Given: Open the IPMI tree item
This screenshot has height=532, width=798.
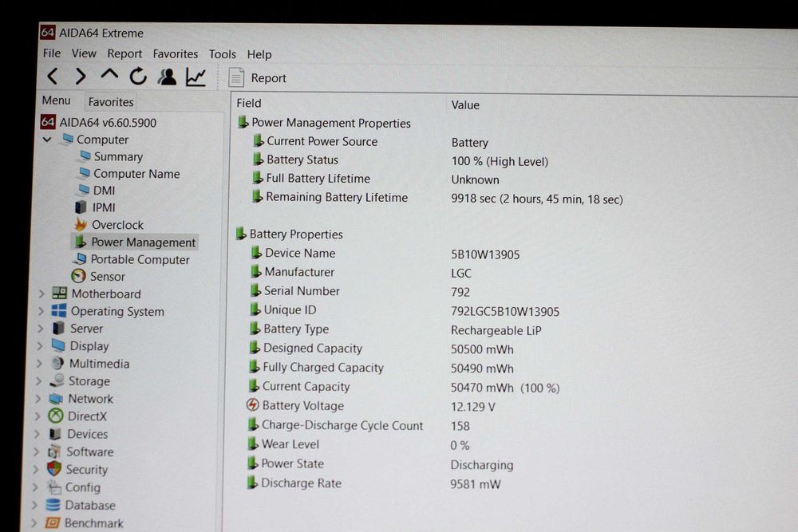Looking at the screenshot, I should click(104, 207).
